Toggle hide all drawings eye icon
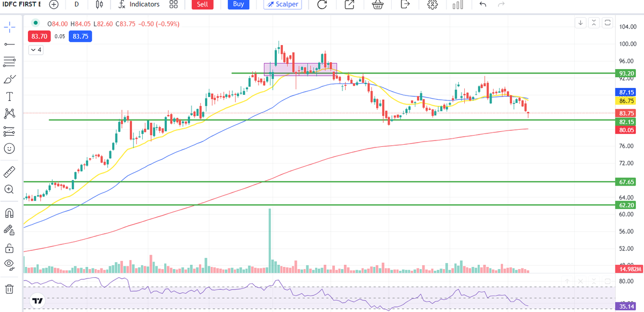The image size is (644, 312). [x=9, y=264]
